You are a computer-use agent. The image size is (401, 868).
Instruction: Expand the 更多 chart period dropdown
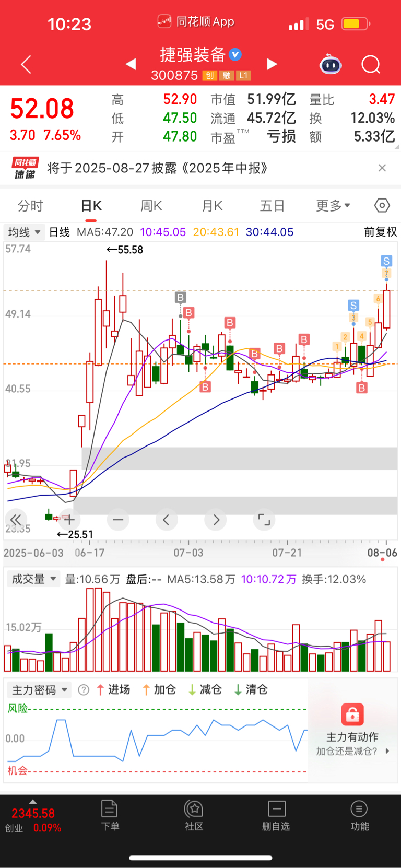click(333, 206)
